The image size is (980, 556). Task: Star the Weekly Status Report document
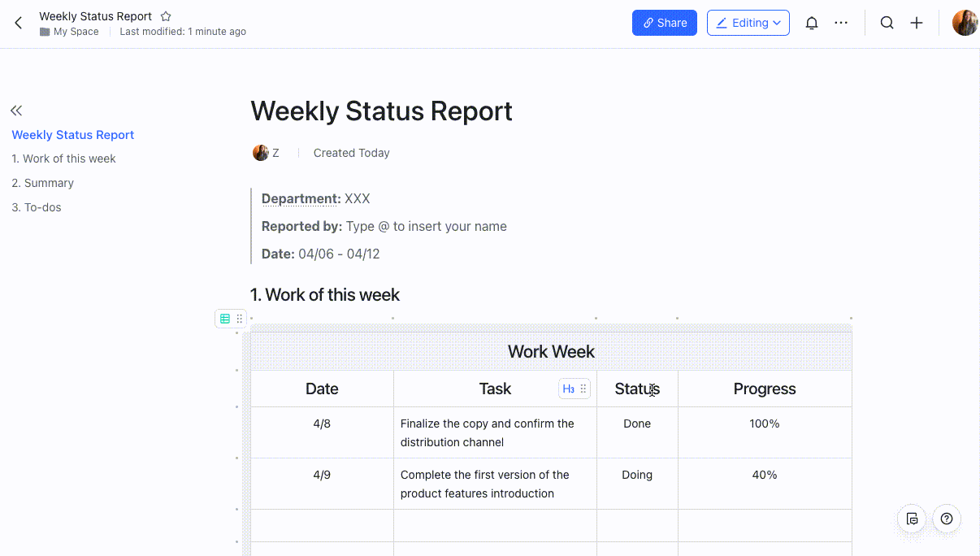(x=166, y=16)
